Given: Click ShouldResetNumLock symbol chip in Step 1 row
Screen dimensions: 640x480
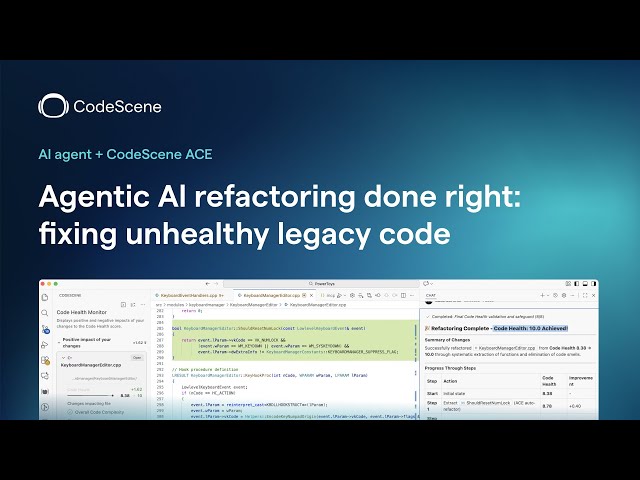Looking at the screenshot, I should pyautogui.click(x=486, y=403).
